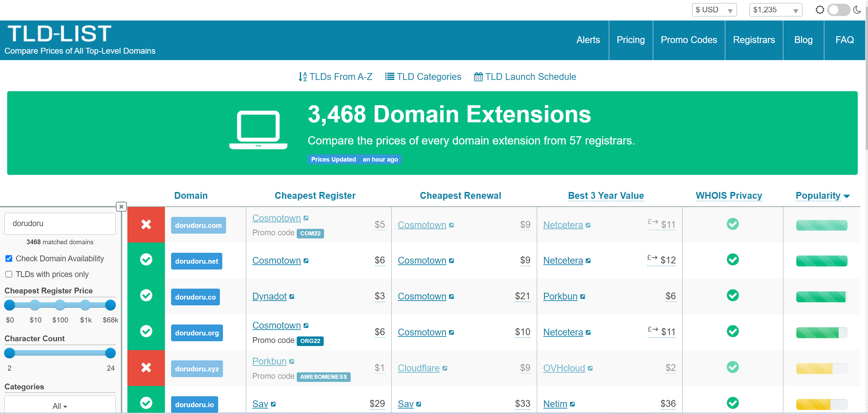Click the unavailable X icon for dorudoru.xyz
The image size is (868, 414).
click(x=146, y=368)
